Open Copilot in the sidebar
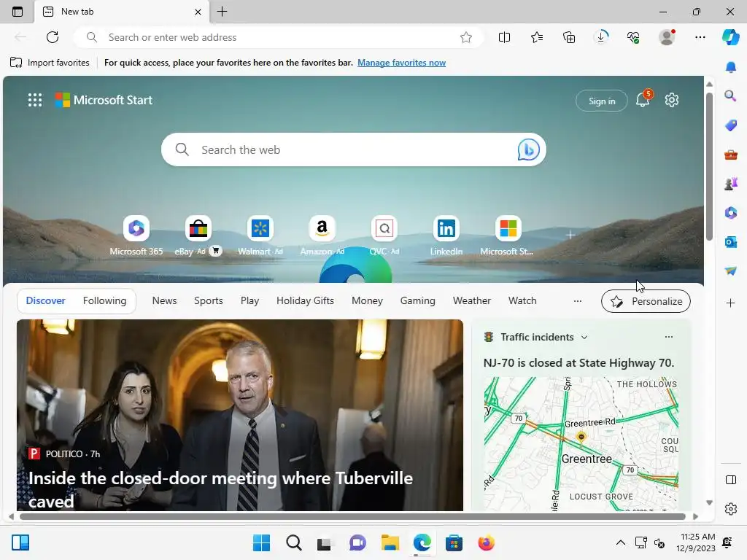 tap(731, 37)
